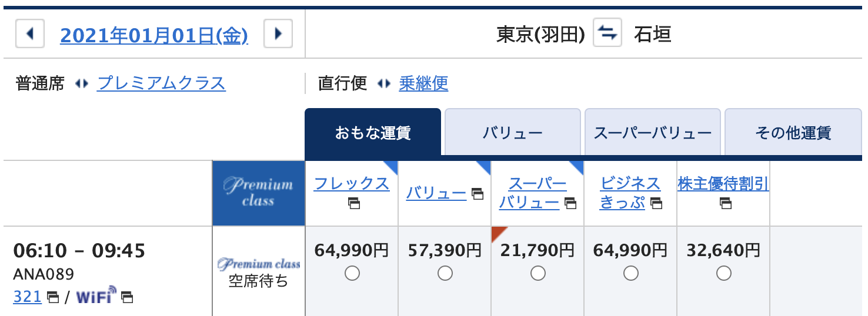868x316 pixels.
Task: Open popup icon beside スーパーバリュー fare header
Action: (x=570, y=204)
